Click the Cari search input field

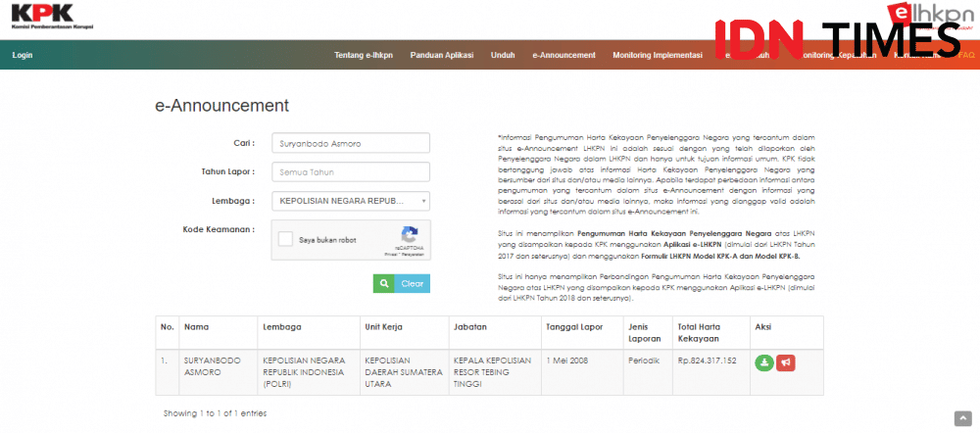click(x=350, y=143)
